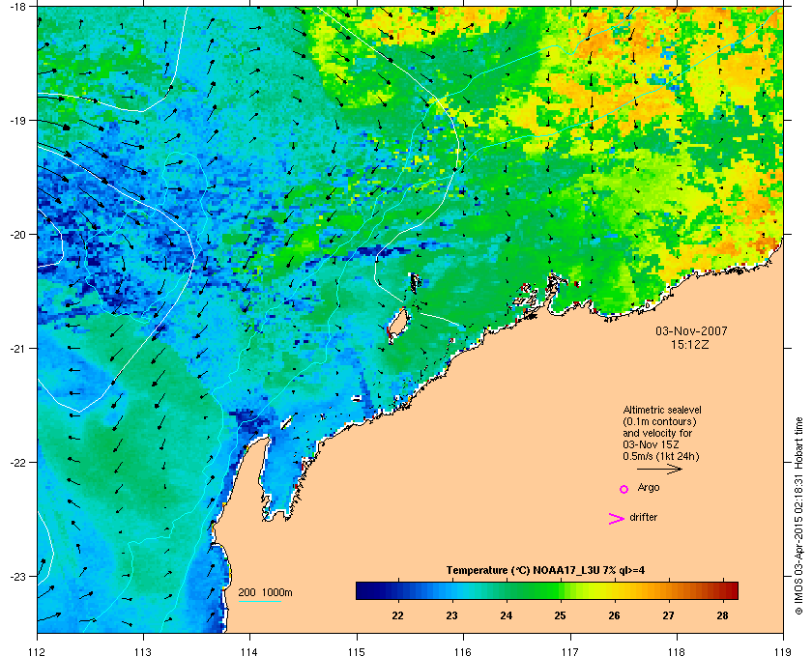The width and height of the screenshot is (812, 657).
Task: Click the IMOS copyright timestamp text
Action: pyautogui.click(x=798, y=517)
